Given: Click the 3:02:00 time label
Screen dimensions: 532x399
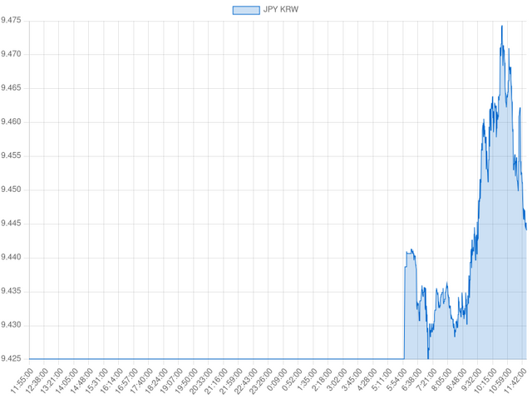Looking at the screenshot, I should tap(337, 381).
